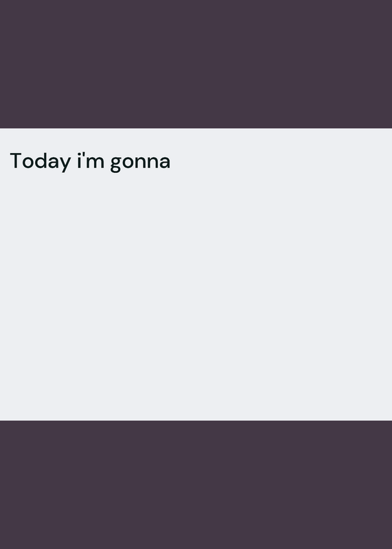Click the apostrophe in "i'm"
The height and width of the screenshot is (549, 392).
click(x=83, y=156)
